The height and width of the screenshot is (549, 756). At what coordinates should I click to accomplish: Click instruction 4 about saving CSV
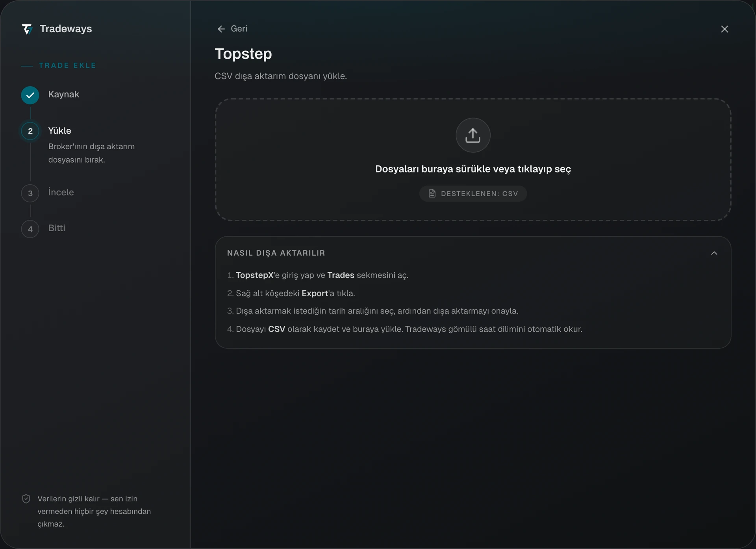(x=405, y=329)
